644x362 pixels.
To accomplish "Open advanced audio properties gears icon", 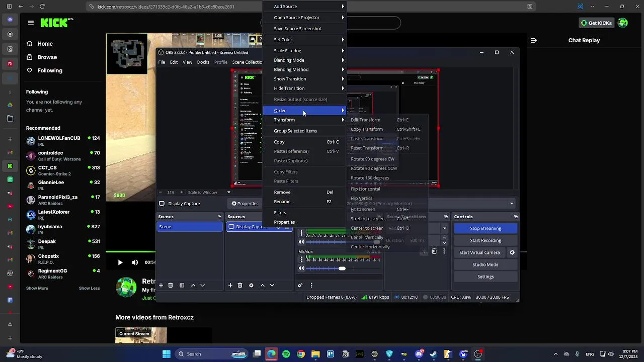I will (300, 285).
